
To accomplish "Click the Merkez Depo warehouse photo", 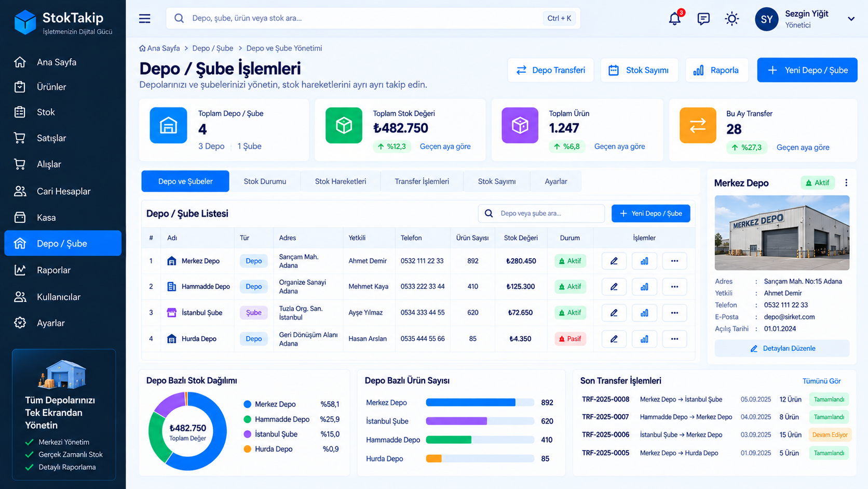I will [782, 233].
